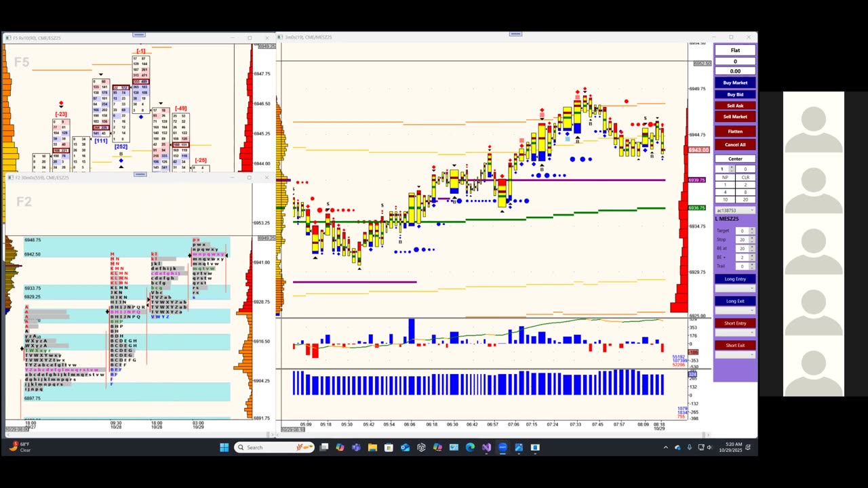Open the weather widget showing 68°F
The height and width of the screenshot is (488, 868).
point(20,447)
